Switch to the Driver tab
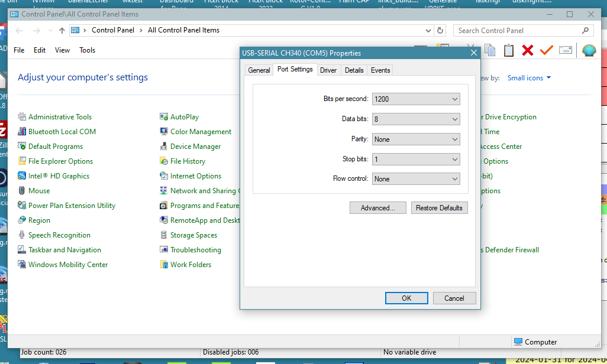607x364 pixels. coord(328,70)
